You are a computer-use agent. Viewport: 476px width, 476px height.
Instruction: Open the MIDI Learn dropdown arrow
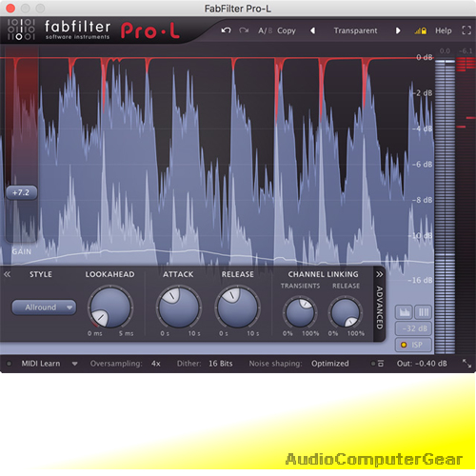(74, 364)
